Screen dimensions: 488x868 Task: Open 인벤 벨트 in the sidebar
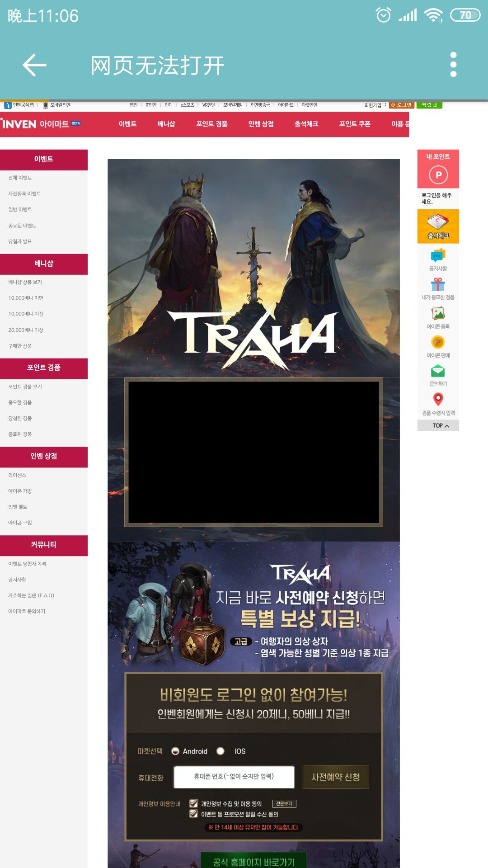(x=18, y=507)
